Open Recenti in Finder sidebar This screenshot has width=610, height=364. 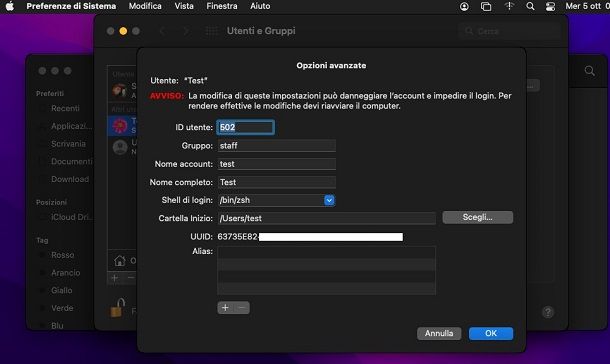65,108
